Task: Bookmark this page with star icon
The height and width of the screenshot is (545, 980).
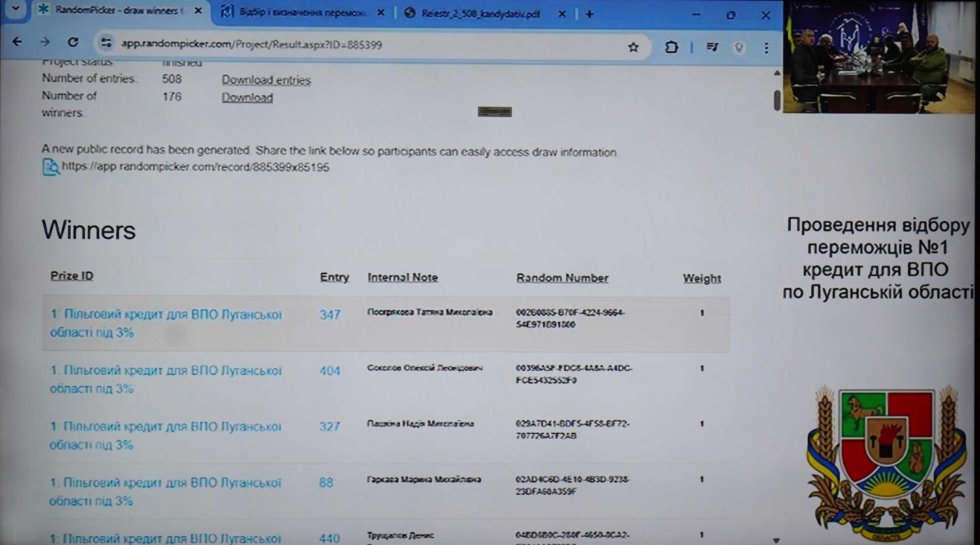Action: (x=633, y=46)
